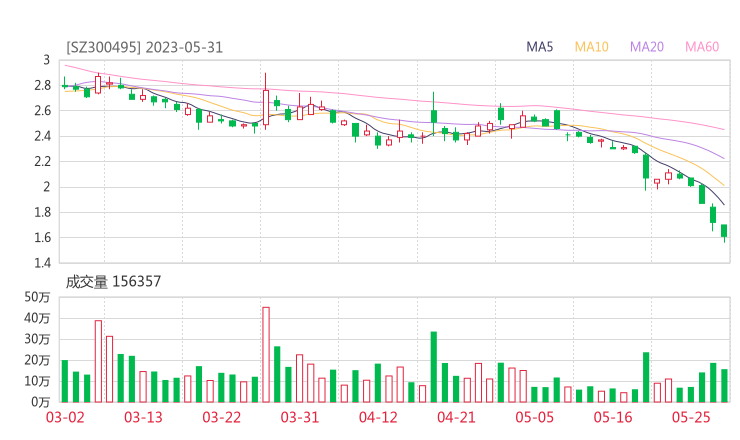Click the 03-13 date axis label
740x440 pixels.
(x=143, y=417)
